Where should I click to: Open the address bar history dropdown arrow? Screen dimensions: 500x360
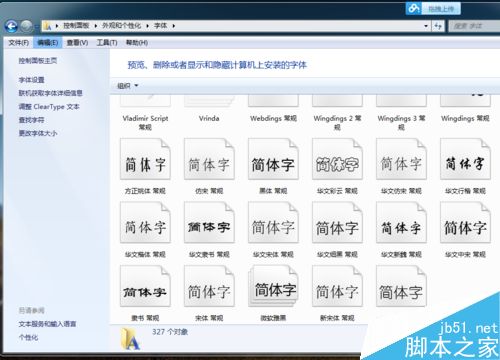coord(426,26)
